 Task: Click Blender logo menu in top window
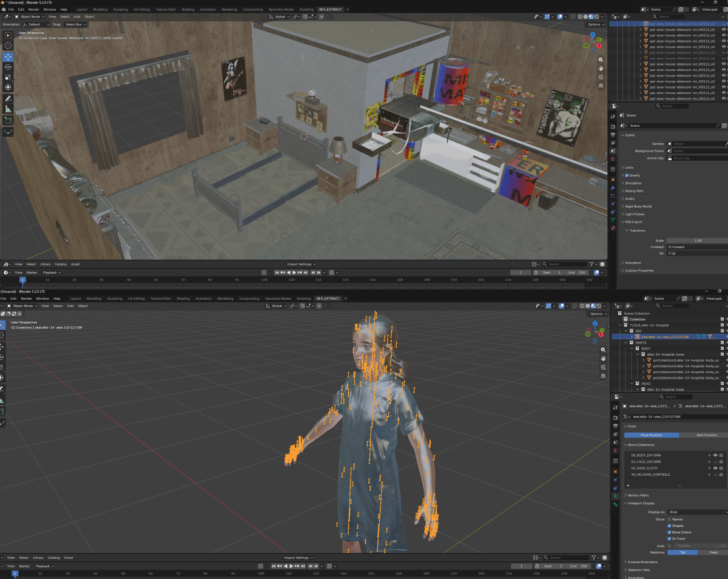(x=3, y=10)
